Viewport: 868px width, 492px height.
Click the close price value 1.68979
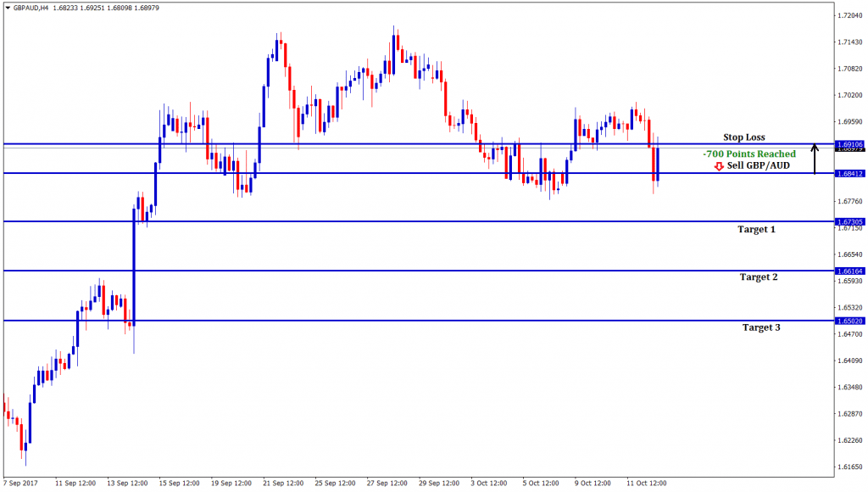coord(147,8)
